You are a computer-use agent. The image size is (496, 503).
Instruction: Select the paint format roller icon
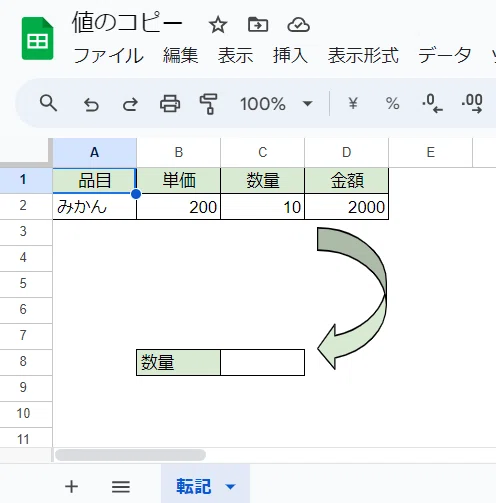(209, 104)
